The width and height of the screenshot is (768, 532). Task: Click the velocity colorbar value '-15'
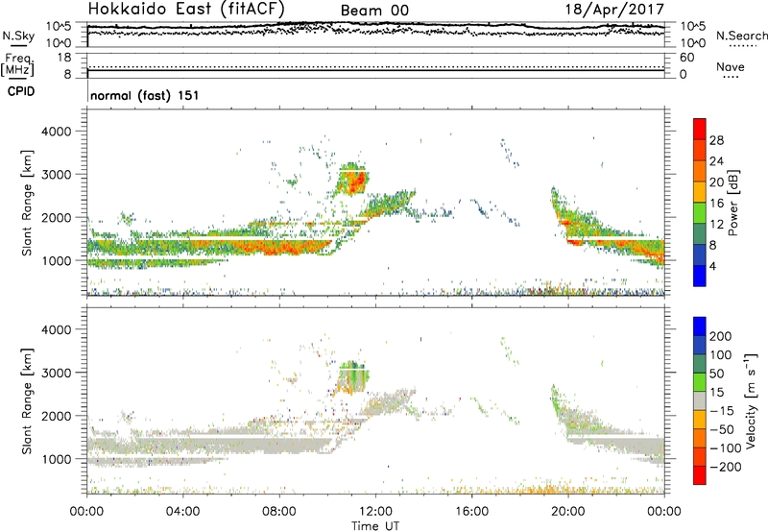click(722, 411)
